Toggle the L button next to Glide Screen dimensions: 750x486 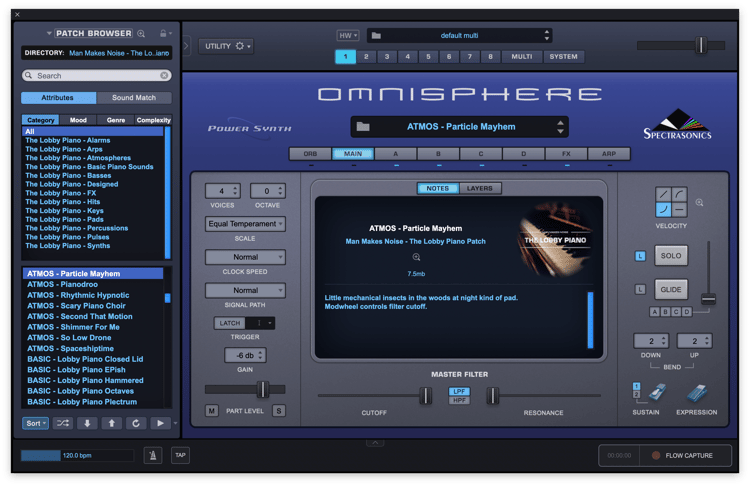point(640,289)
